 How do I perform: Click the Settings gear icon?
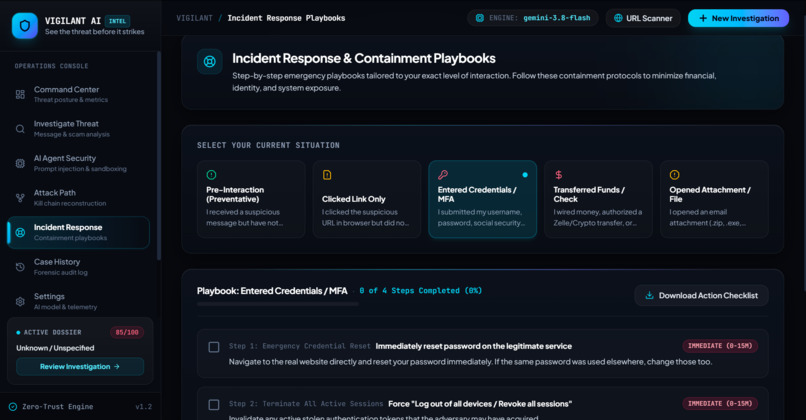[x=20, y=302]
